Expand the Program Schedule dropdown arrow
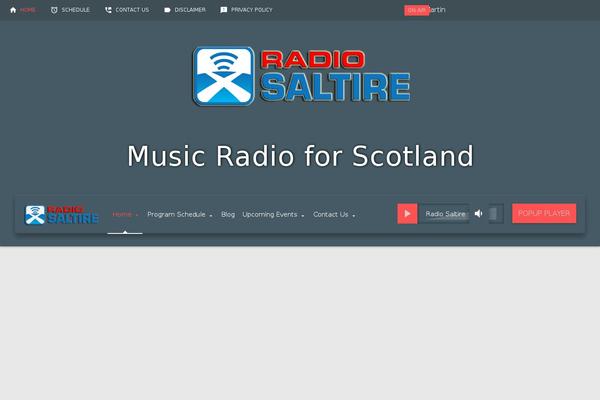Image resolution: width=600 pixels, height=400 pixels. coord(211,216)
